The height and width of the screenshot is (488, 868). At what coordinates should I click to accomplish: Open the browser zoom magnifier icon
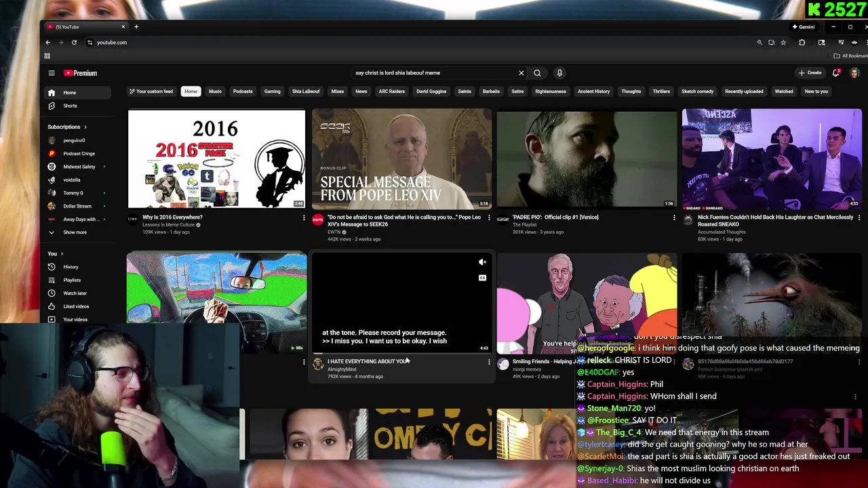tap(759, 43)
